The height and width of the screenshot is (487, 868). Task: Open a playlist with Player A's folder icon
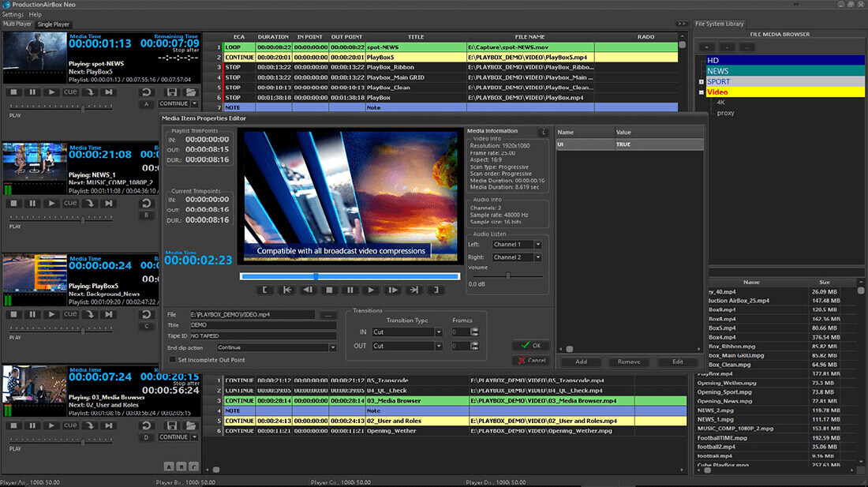(191, 92)
